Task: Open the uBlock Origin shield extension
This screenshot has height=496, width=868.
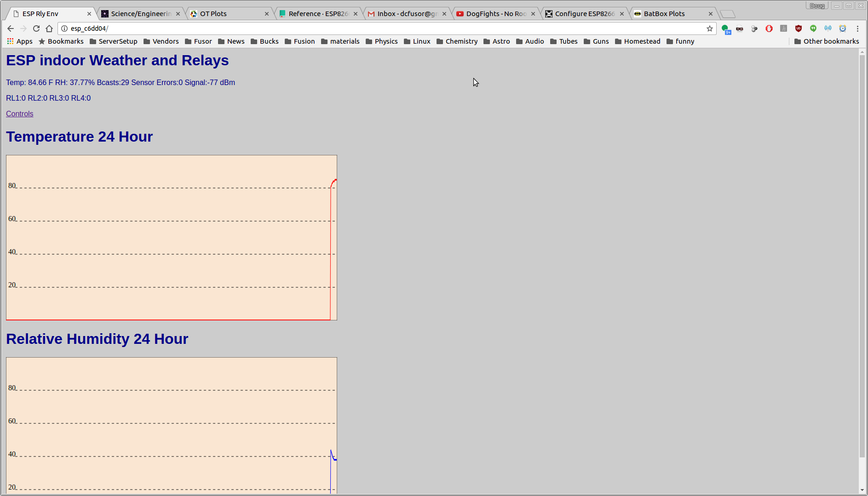Action: click(799, 29)
